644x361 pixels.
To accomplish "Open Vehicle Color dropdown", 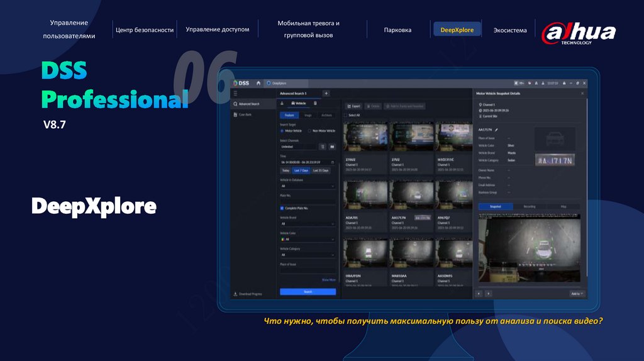I will pos(308,239).
